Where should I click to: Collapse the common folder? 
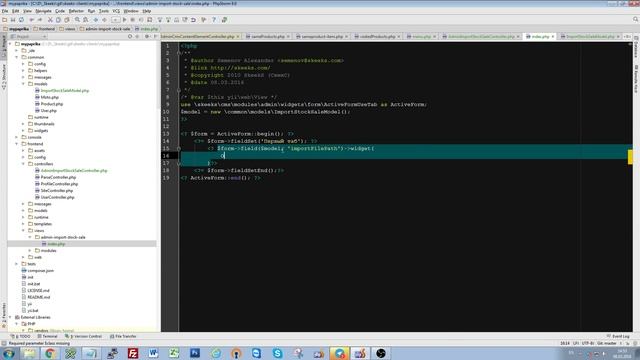click(17, 57)
